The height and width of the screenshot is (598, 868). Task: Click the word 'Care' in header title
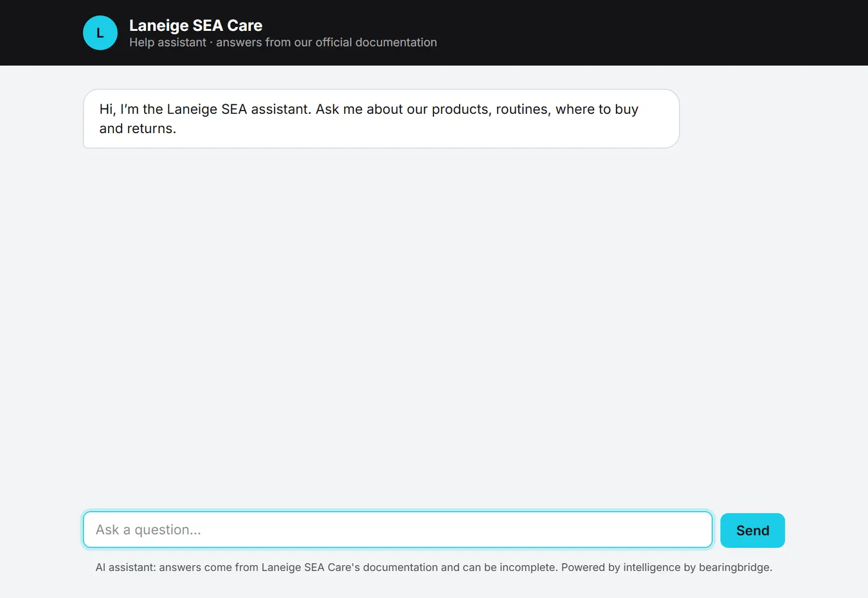tap(244, 25)
